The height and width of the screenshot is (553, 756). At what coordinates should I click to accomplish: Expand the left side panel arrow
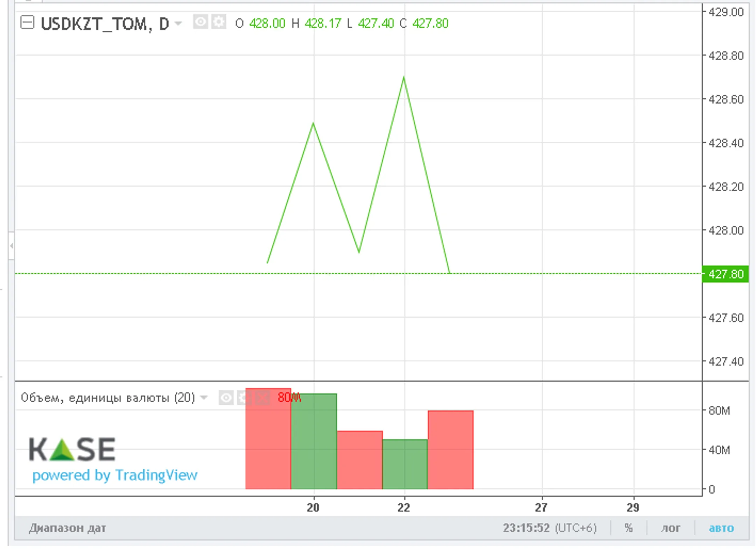click(x=11, y=246)
